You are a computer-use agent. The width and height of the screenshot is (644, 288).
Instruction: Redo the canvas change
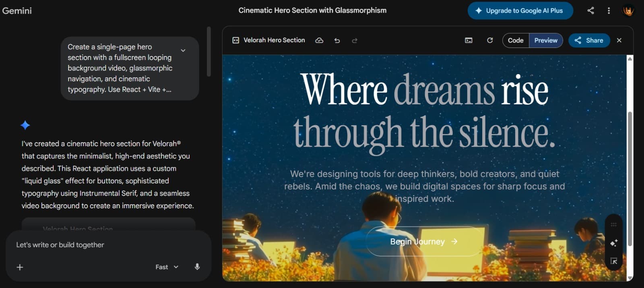[x=355, y=40]
